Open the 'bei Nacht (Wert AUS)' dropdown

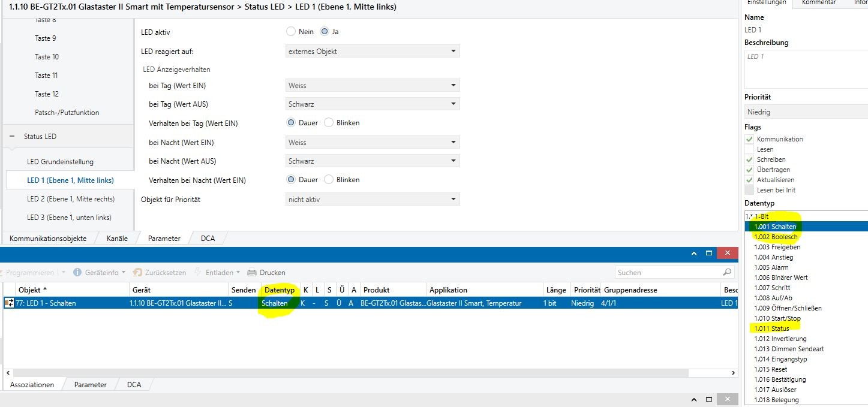pyautogui.click(x=373, y=161)
